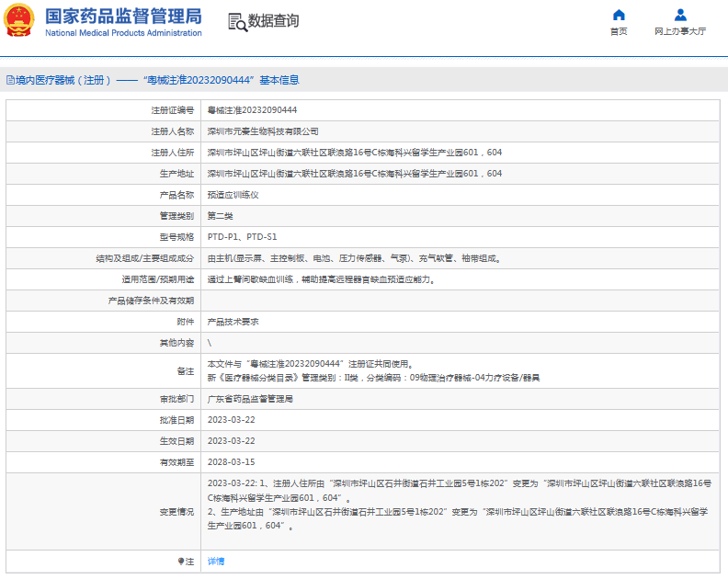Viewport: 728px width, 579px height.
Task: Click the 产品名称 row label
Action: pos(176,195)
